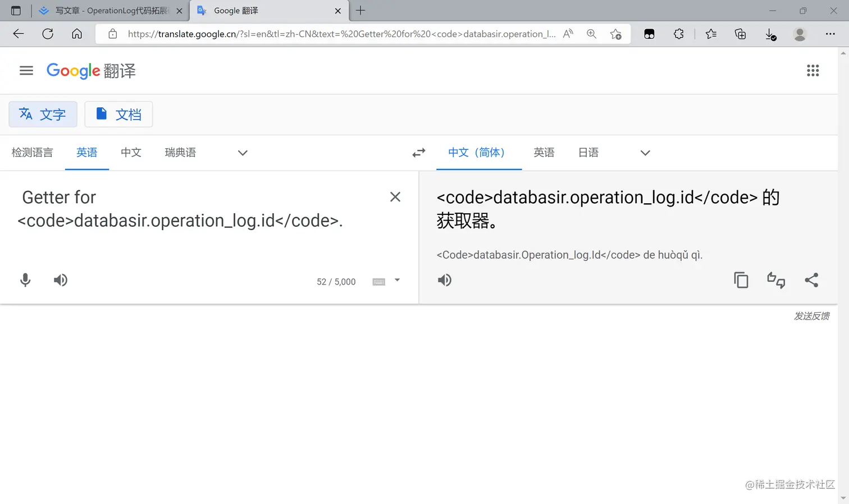Click the 52 / 5,000 character counter
Viewport: 849px width, 504px height.
point(336,282)
